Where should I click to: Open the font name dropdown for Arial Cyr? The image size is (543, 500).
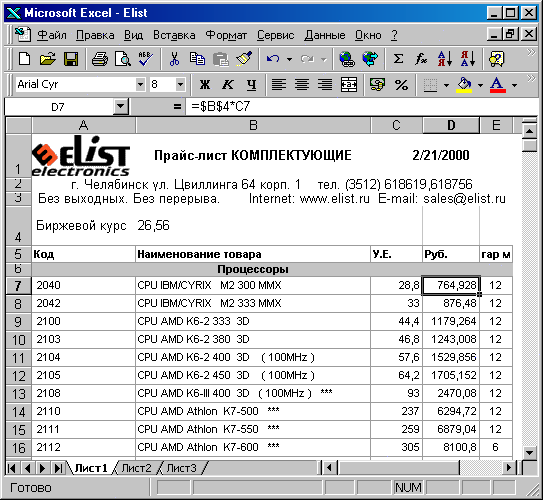click(x=140, y=84)
